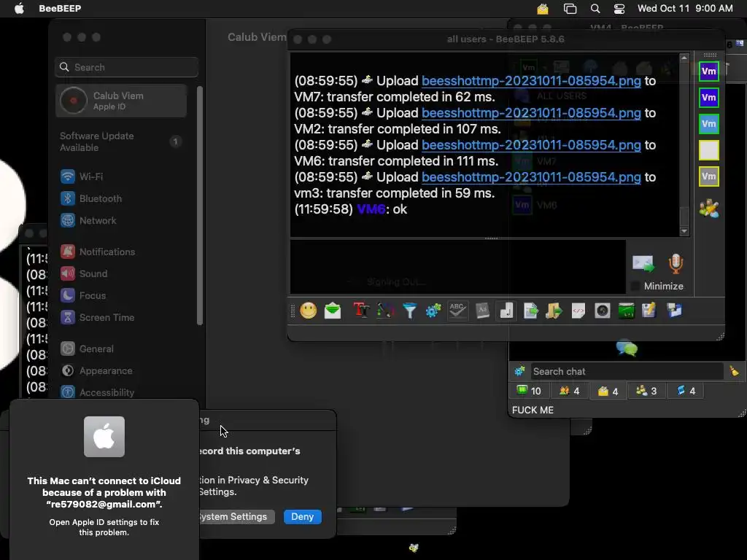Viewport: 747px width, 560px height.
Task: Click the broom clear icon beside Search chat
Action: pyautogui.click(x=734, y=371)
